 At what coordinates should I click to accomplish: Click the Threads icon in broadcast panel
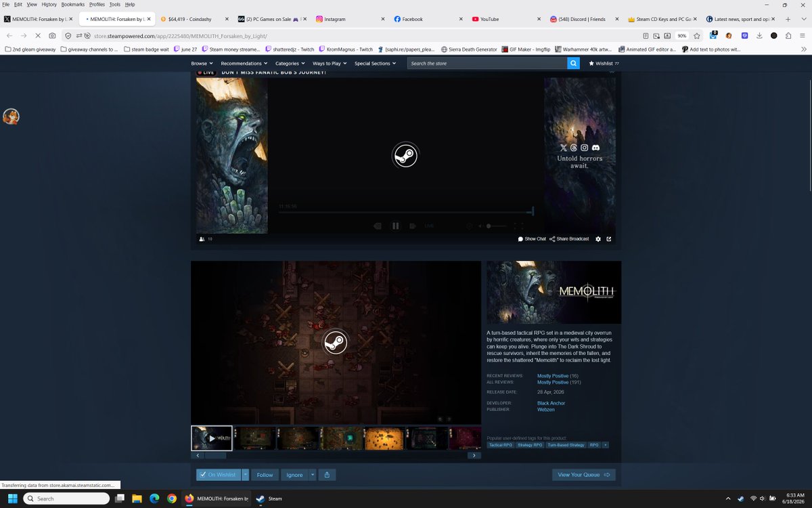coord(574,148)
